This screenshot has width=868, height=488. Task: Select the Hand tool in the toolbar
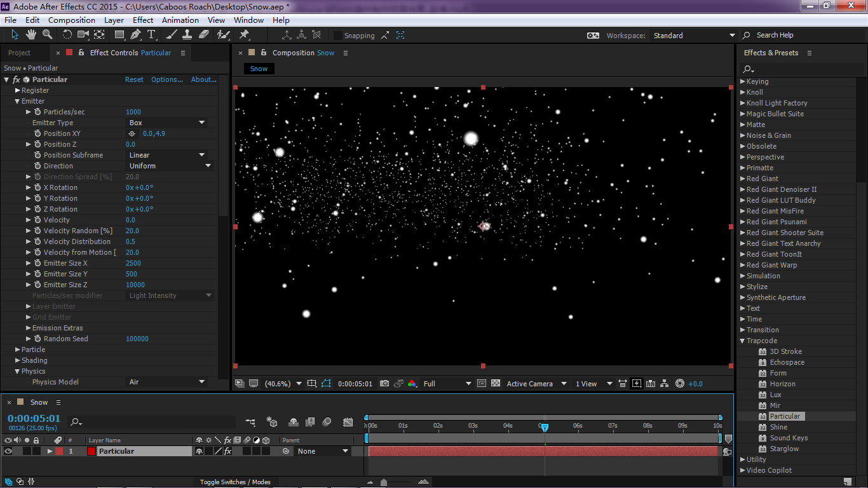pyautogui.click(x=31, y=35)
